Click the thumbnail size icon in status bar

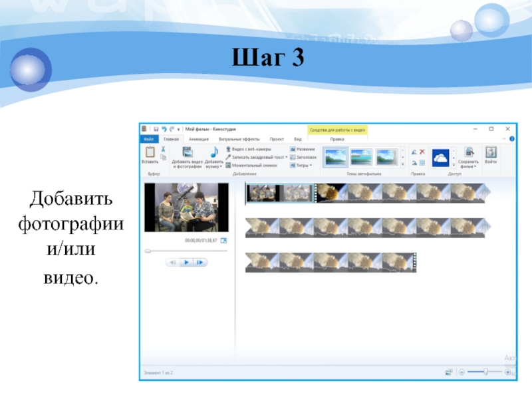coord(449,372)
